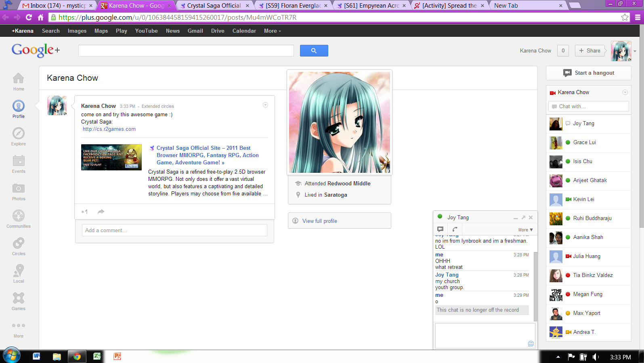
Task: Click the +1 button on the post
Action: pyautogui.click(x=84, y=212)
